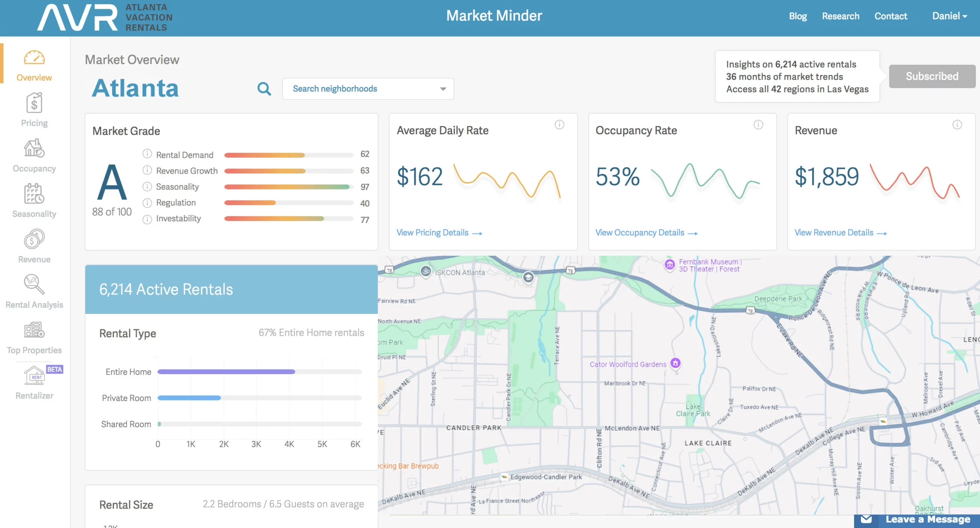Viewport: 980px width, 528px height.
Task: Click the Cator Woolford Gardens map pin
Action: tap(676, 363)
